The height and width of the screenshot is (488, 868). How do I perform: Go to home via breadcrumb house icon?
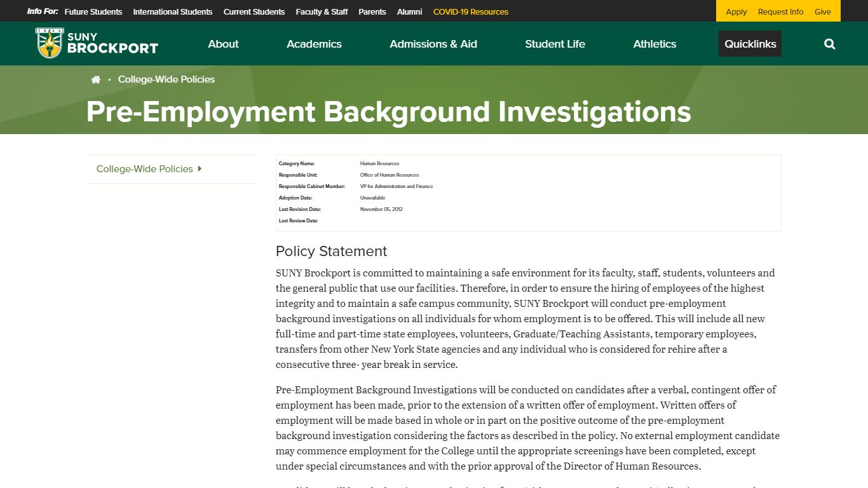[96, 79]
